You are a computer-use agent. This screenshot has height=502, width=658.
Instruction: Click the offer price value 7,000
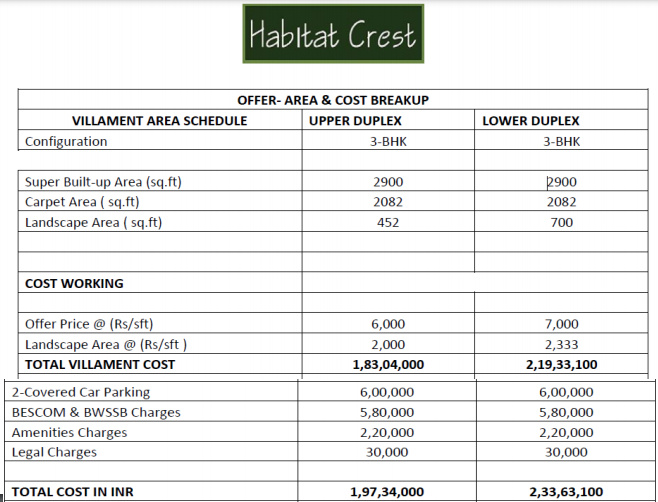click(x=561, y=324)
